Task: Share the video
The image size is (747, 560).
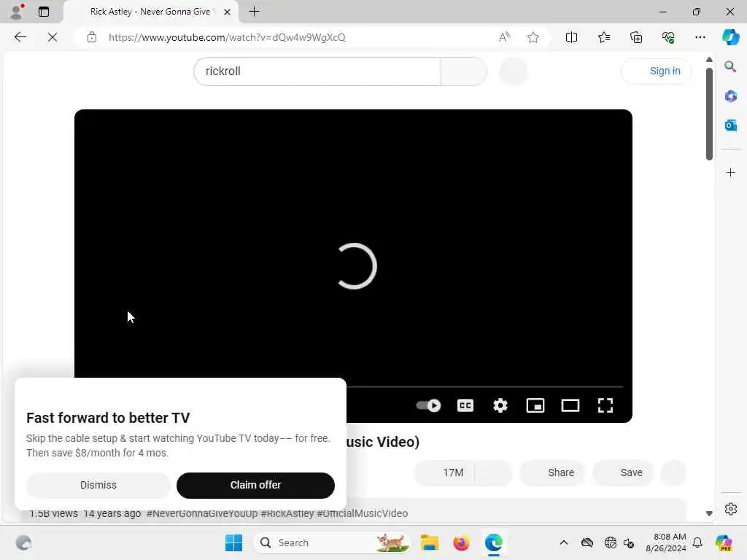Action: click(553, 472)
